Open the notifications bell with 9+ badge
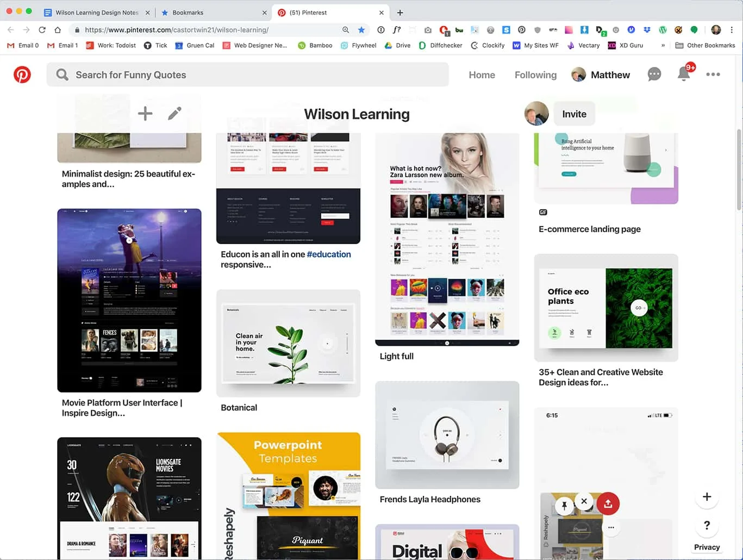The width and height of the screenshot is (743, 560). coord(684,74)
